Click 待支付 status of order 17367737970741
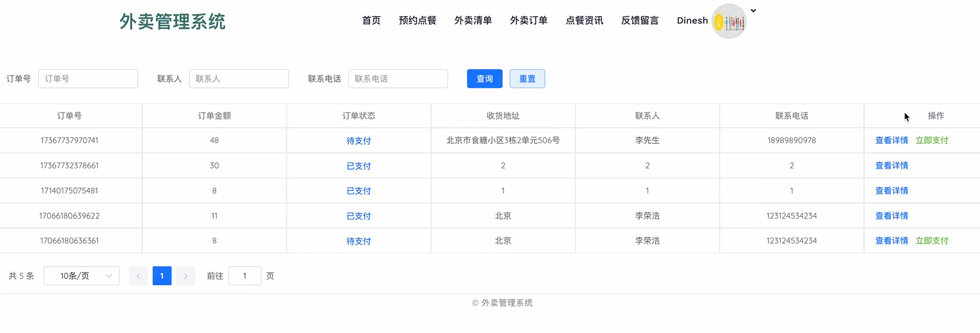980x333 pixels. pyautogui.click(x=358, y=141)
